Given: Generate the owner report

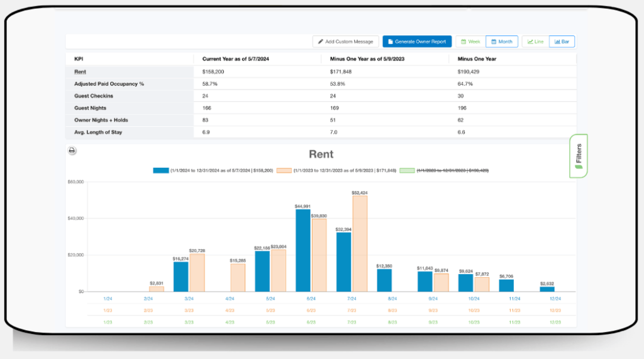Looking at the screenshot, I should point(417,41).
